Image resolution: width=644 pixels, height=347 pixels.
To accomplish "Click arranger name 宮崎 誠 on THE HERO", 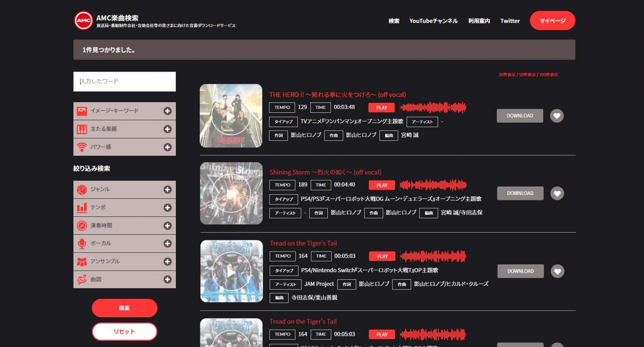I will point(410,135).
